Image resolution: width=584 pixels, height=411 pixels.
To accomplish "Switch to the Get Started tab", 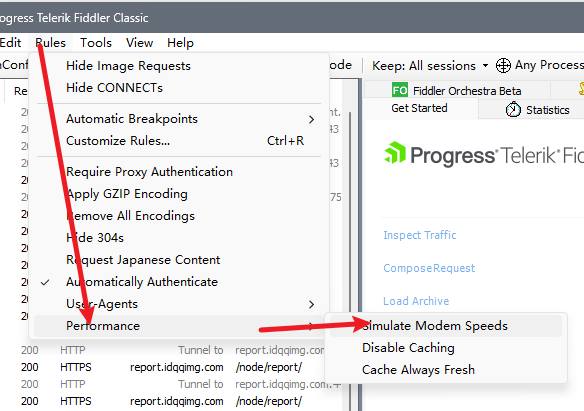I will tap(419, 108).
